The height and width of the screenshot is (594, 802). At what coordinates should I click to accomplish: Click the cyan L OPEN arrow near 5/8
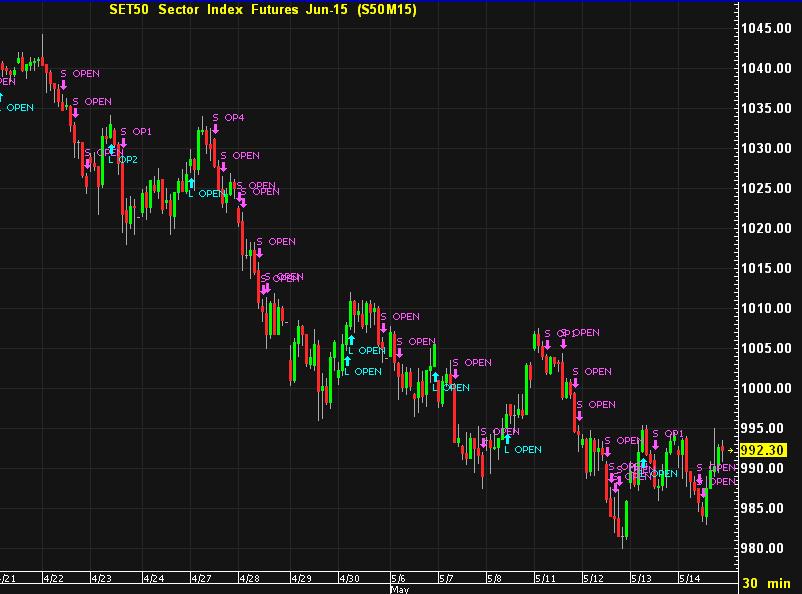[x=507, y=437]
